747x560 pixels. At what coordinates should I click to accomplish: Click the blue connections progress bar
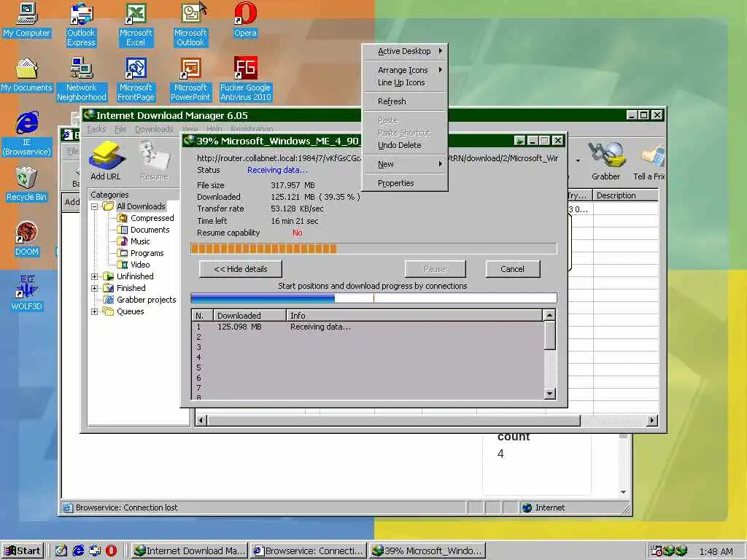373,298
